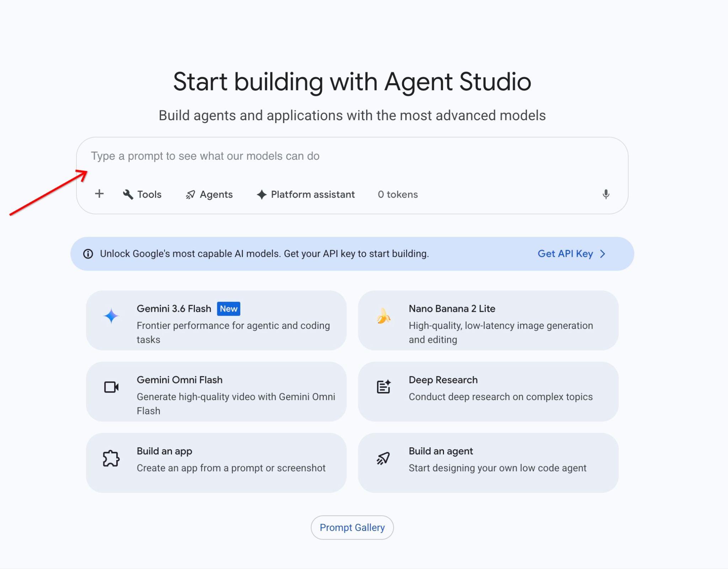Screen dimensions: 728x569
Task: Open the Deep Research card
Action: (488, 392)
